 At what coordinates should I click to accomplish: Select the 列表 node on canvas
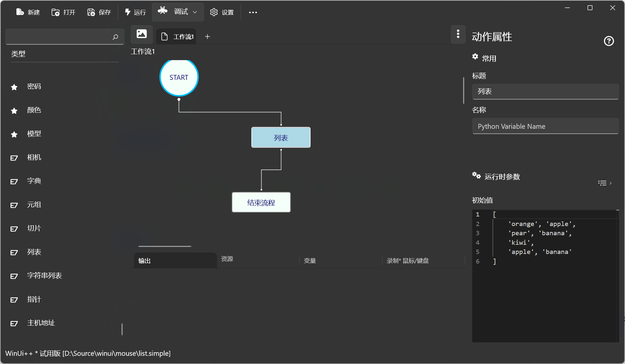tap(281, 138)
